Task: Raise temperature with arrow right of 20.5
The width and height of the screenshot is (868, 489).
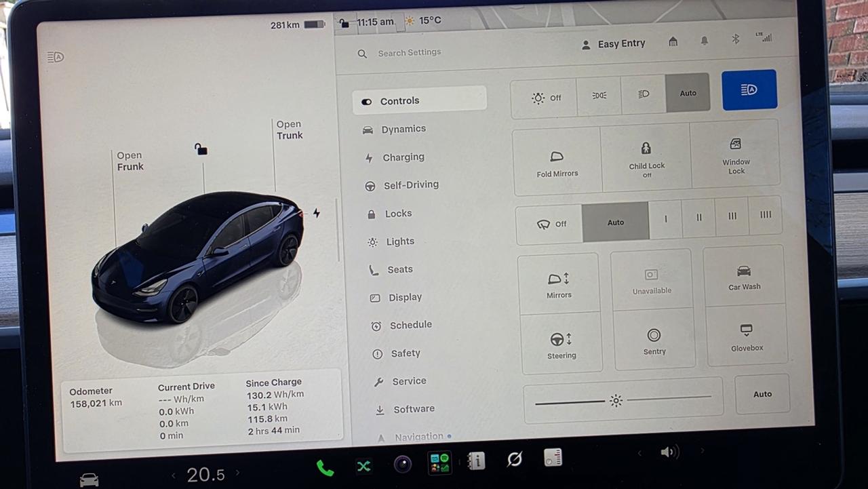Action: tap(237, 473)
